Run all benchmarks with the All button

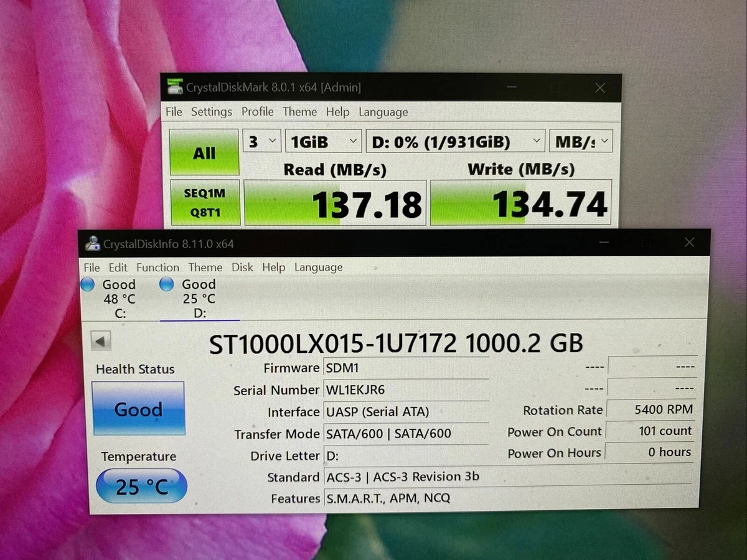pos(204,152)
